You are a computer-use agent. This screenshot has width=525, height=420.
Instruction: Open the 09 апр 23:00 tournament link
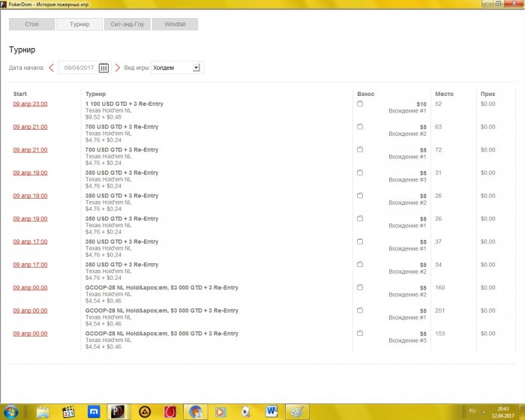pos(30,103)
